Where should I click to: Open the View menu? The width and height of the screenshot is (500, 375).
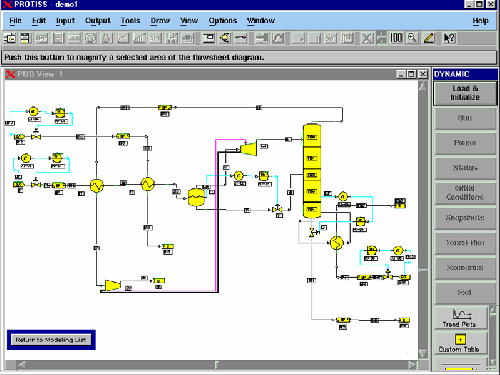point(189,21)
